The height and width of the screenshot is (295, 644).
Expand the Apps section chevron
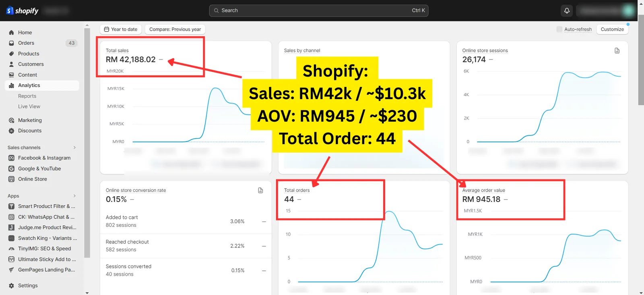tap(74, 196)
